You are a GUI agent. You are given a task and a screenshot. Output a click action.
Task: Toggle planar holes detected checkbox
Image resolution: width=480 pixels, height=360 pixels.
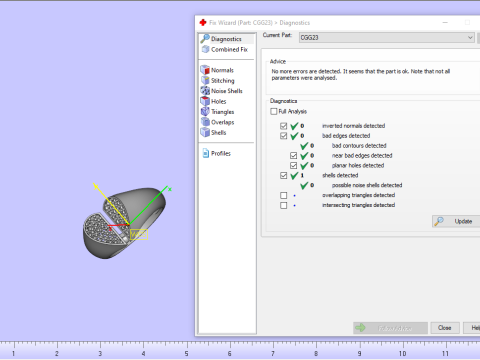[293, 165]
